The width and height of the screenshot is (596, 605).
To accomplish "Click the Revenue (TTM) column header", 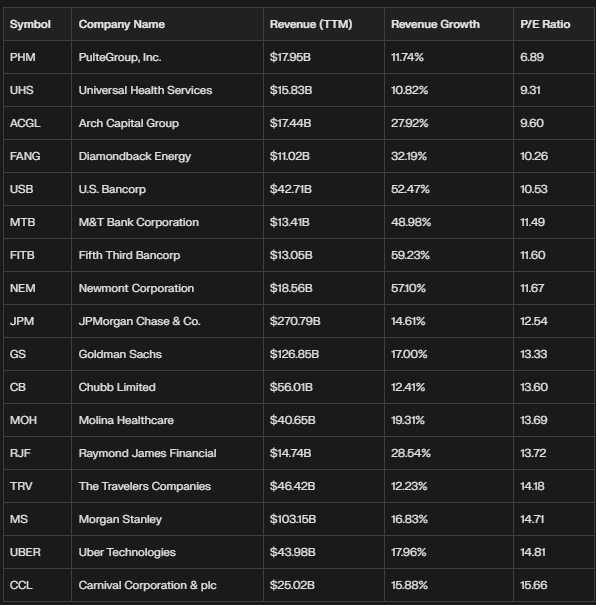I will 311,24.
